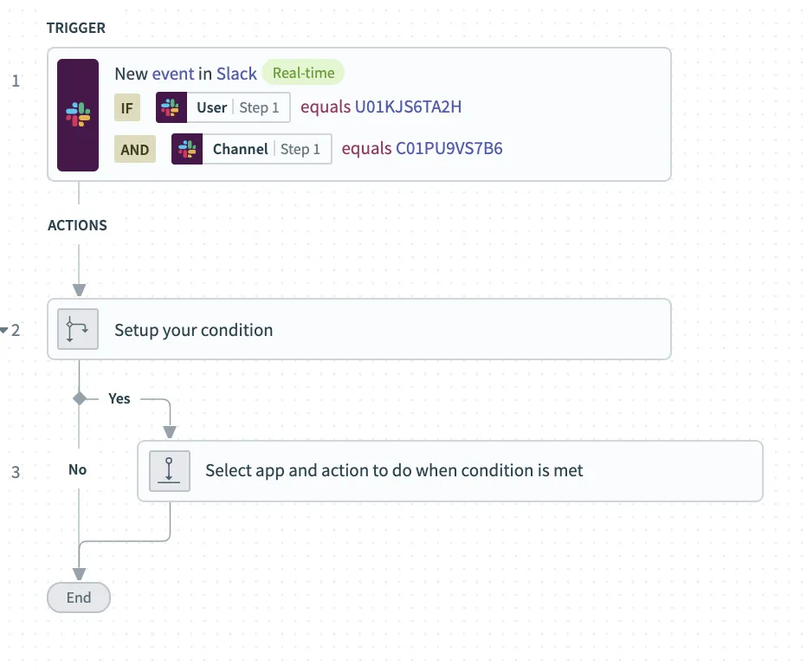Image resolution: width=807 pixels, height=672 pixels.
Task: Click the End node
Action: pos(79,598)
